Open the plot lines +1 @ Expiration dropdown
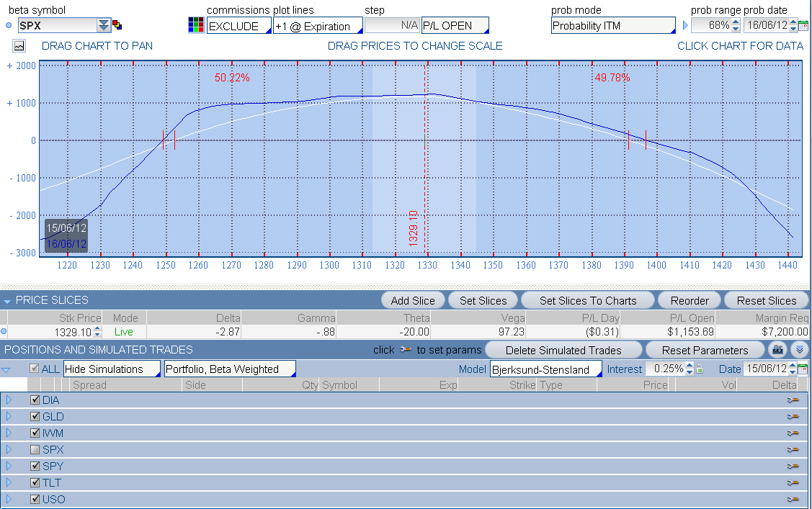 (318, 26)
